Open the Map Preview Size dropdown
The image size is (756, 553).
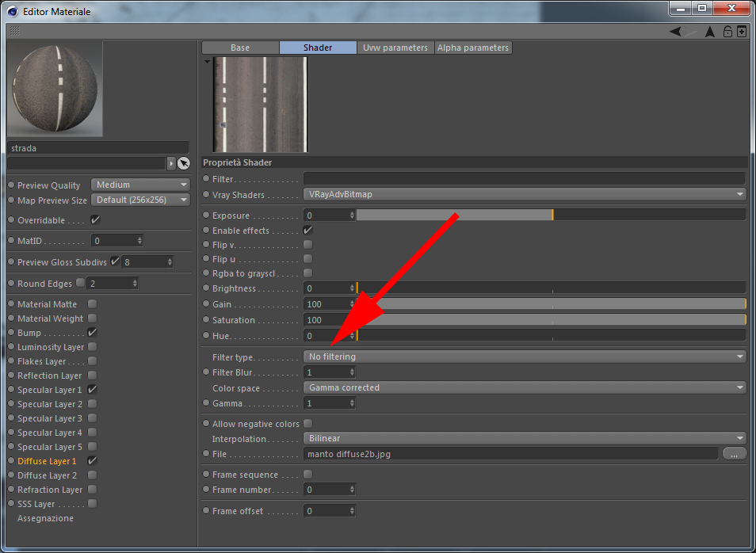[x=140, y=200]
